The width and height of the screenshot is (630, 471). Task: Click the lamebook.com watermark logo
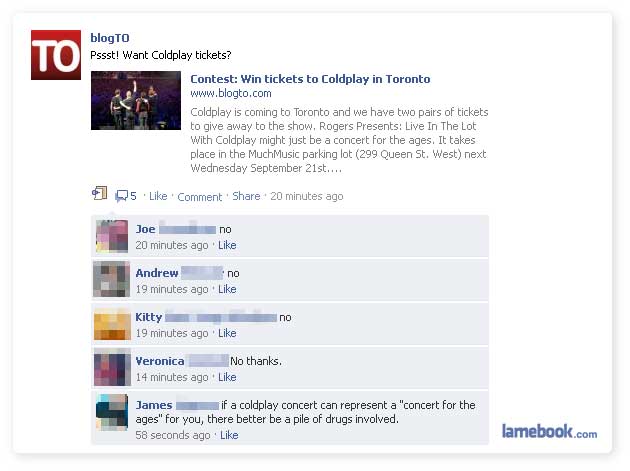point(549,432)
